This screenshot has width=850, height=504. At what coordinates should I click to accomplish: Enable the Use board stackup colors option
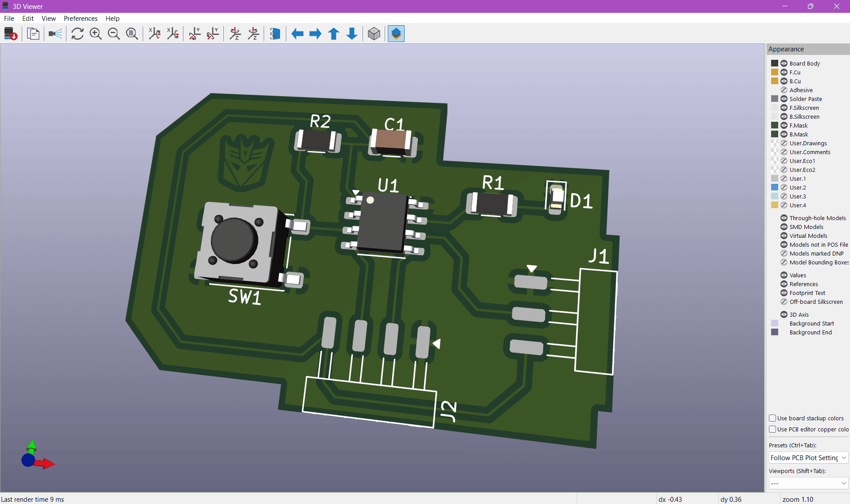773,418
